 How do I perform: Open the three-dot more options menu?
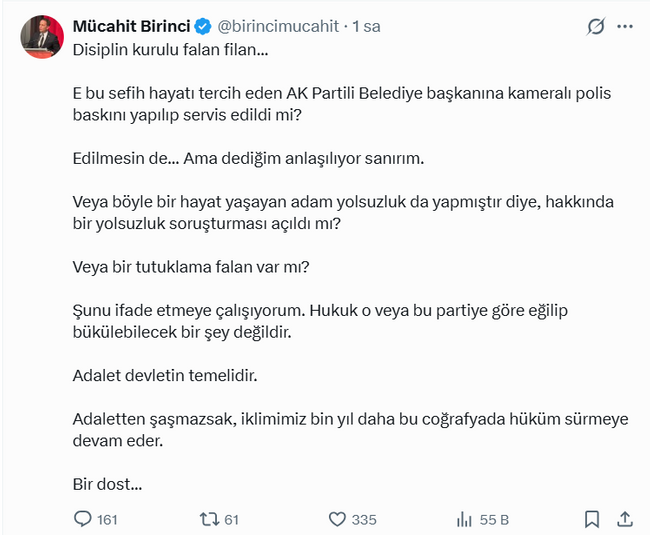pos(627,27)
